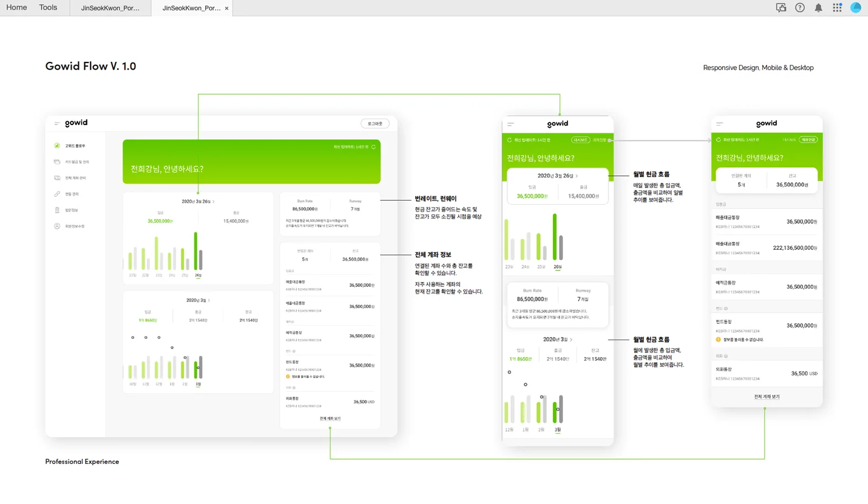The width and height of the screenshot is (868, 504).
Task: Click the info icon next to 펀드 in right mobile mockup
Action: pos(725,309)
